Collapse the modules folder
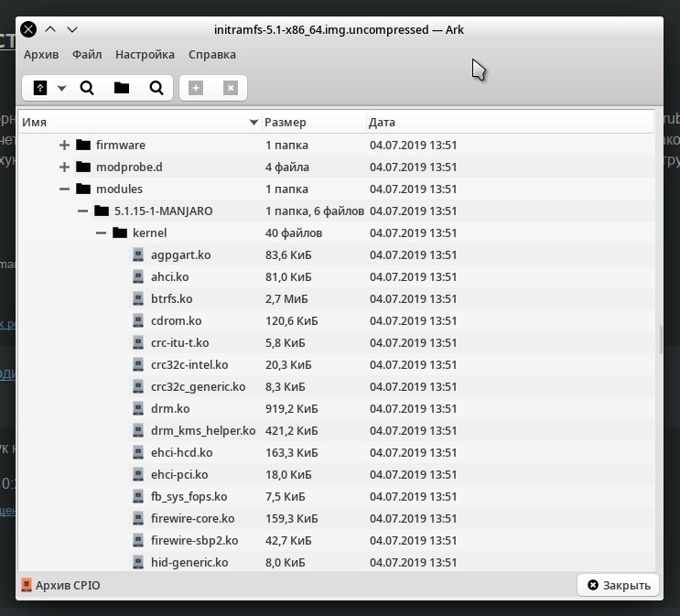 point(64,189)
